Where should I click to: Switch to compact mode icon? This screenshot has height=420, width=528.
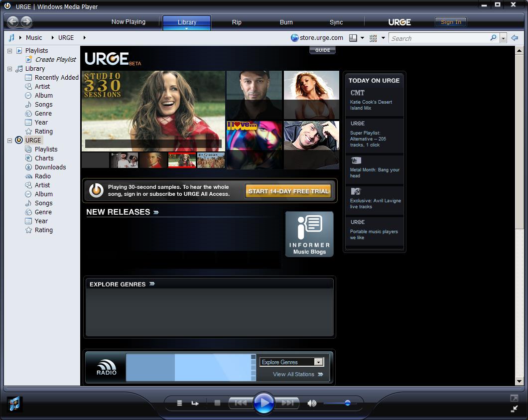click(x=514, y=409)
